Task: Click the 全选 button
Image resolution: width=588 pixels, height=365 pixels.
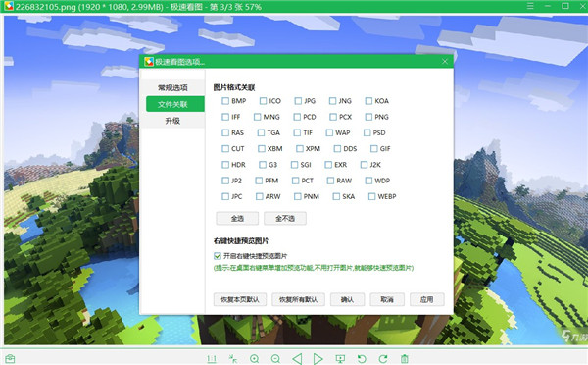Action: point(237,218)
